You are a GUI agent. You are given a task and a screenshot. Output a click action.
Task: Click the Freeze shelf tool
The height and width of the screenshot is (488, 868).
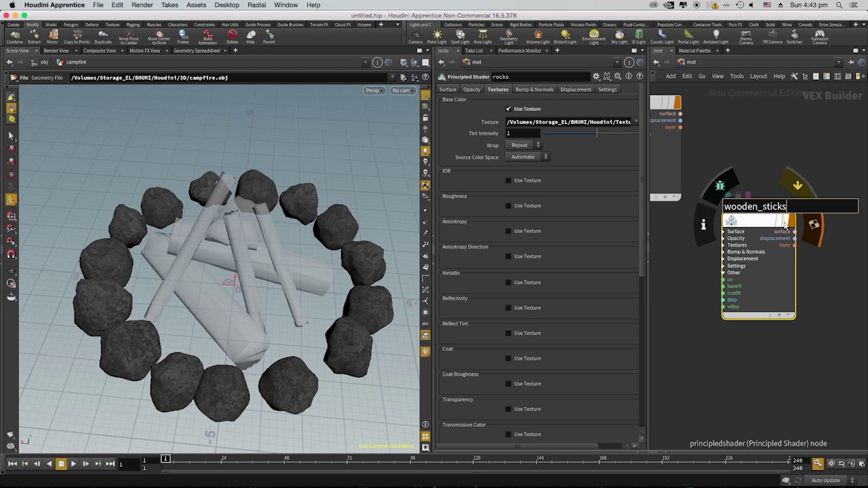[x=183, y=37]
